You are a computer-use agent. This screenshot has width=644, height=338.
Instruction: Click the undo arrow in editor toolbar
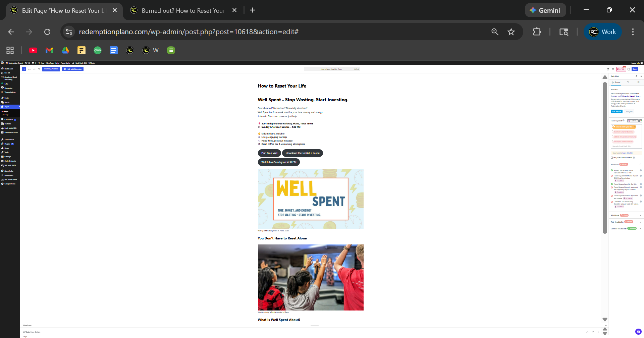pos(30,69)
